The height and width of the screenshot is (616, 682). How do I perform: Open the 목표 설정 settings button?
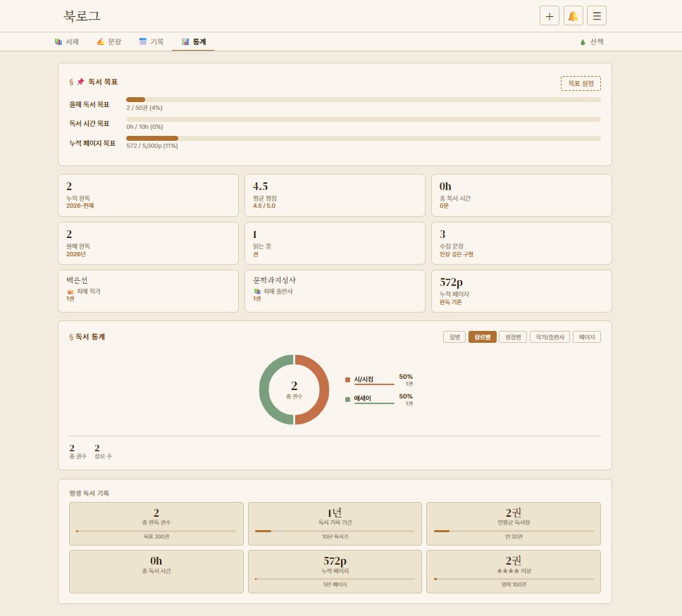(x=581, y=83)
